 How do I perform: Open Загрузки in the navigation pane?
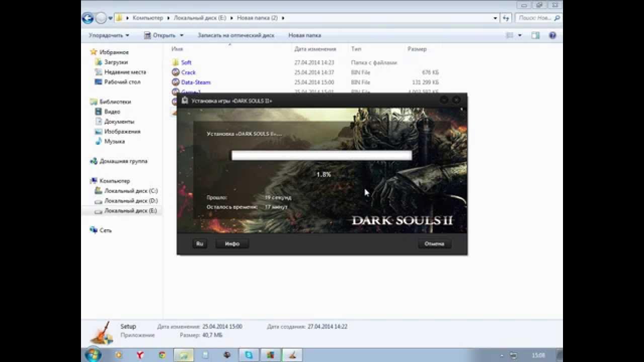coord(111,62)
